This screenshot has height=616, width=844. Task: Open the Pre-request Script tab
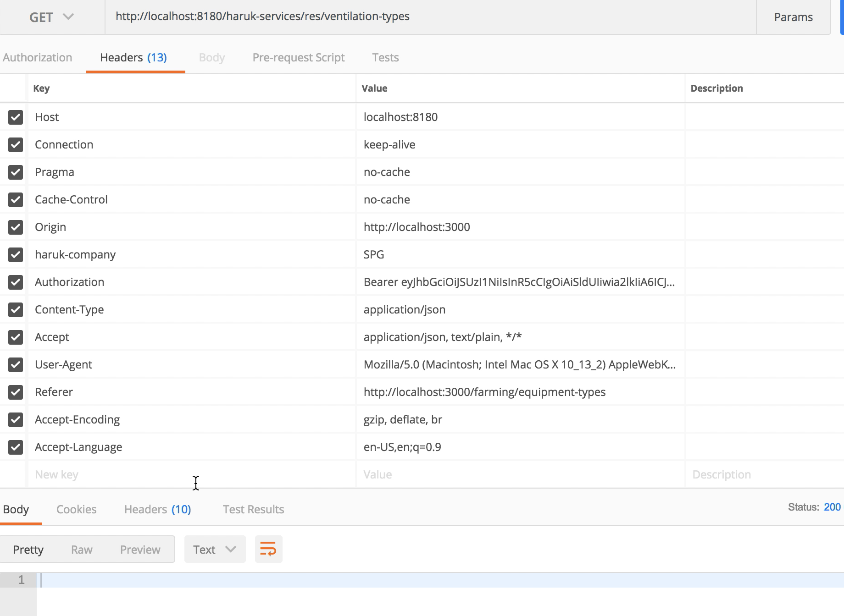[x=298, y=58]
